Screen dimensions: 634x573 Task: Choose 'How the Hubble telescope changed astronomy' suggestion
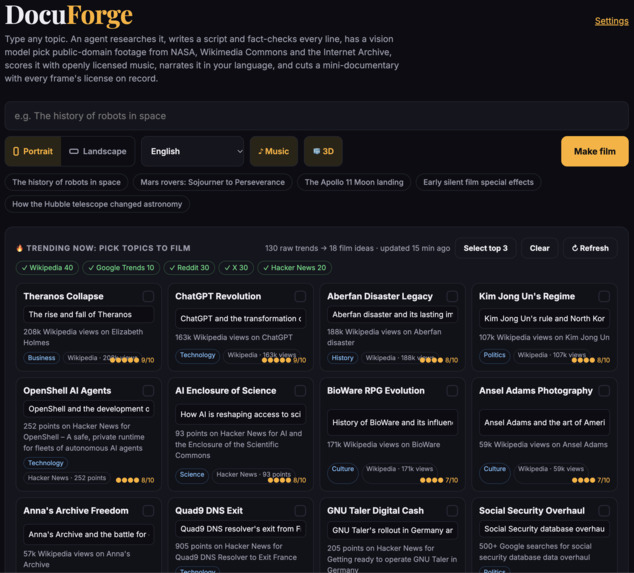(97, 204)
